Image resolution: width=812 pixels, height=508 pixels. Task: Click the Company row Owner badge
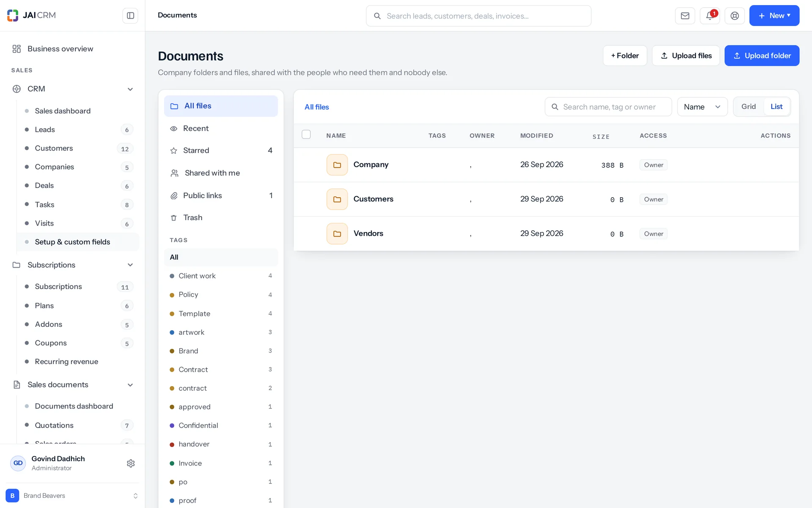653,165
